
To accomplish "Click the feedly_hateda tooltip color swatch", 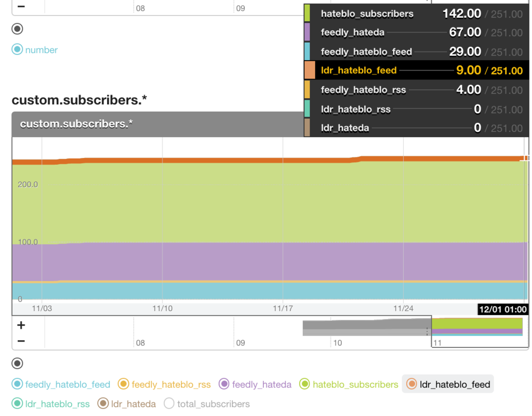I will [x=307, y=32].
